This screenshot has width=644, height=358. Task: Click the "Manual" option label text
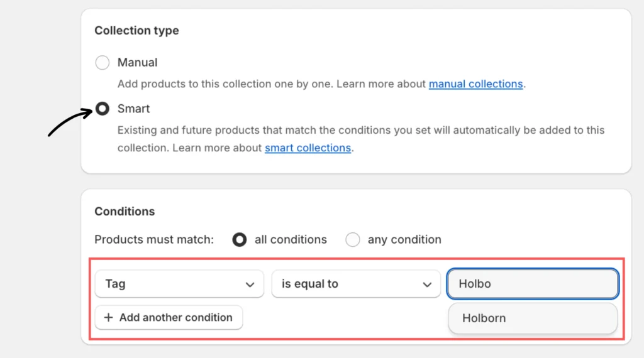(137, 63)
